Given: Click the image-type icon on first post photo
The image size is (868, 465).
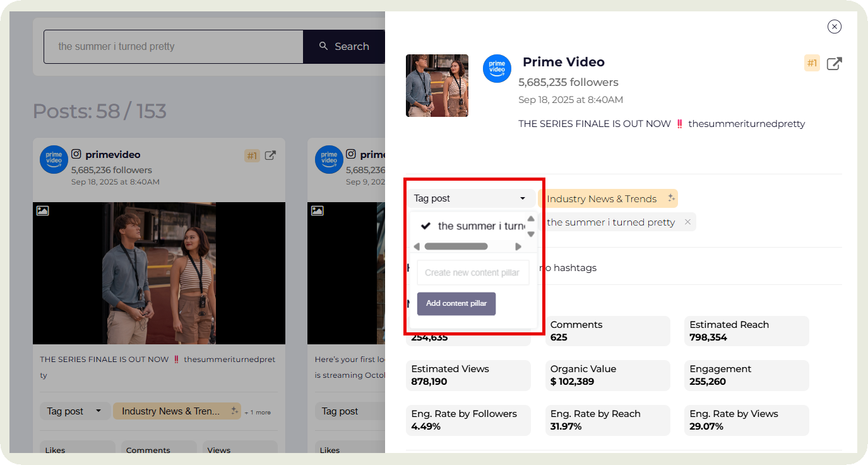Looking at the screenshot, I should click(x=43, y=211).
